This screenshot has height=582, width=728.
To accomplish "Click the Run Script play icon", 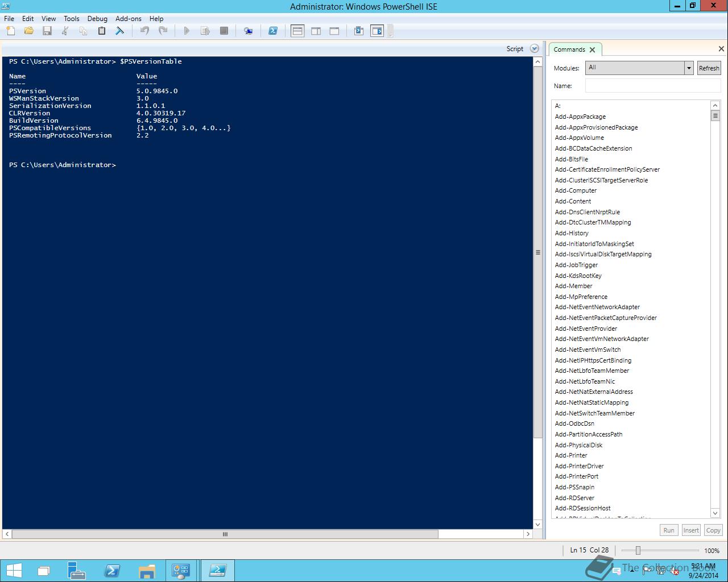I will pyautogui.click(x=187, y=31).
